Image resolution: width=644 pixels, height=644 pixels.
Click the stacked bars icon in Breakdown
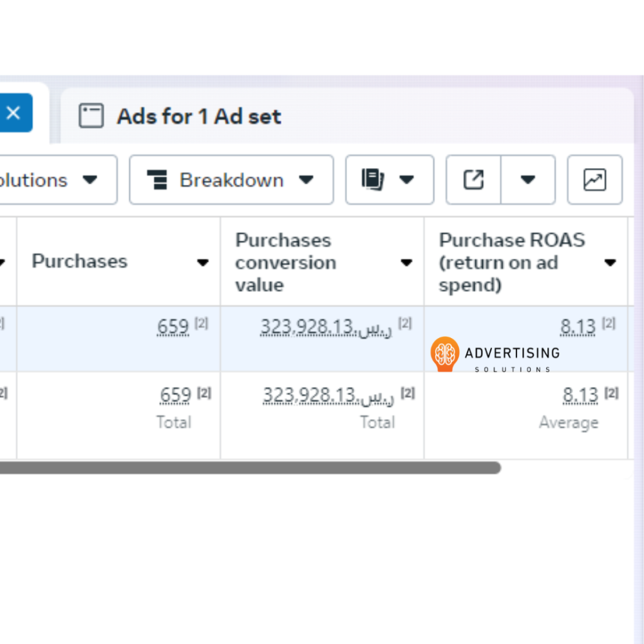click(x=157, y=180)
